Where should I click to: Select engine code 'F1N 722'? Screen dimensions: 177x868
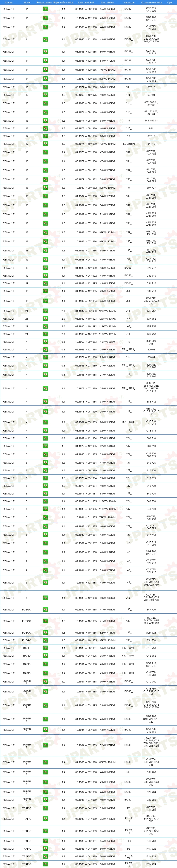(x=151, y=849)
